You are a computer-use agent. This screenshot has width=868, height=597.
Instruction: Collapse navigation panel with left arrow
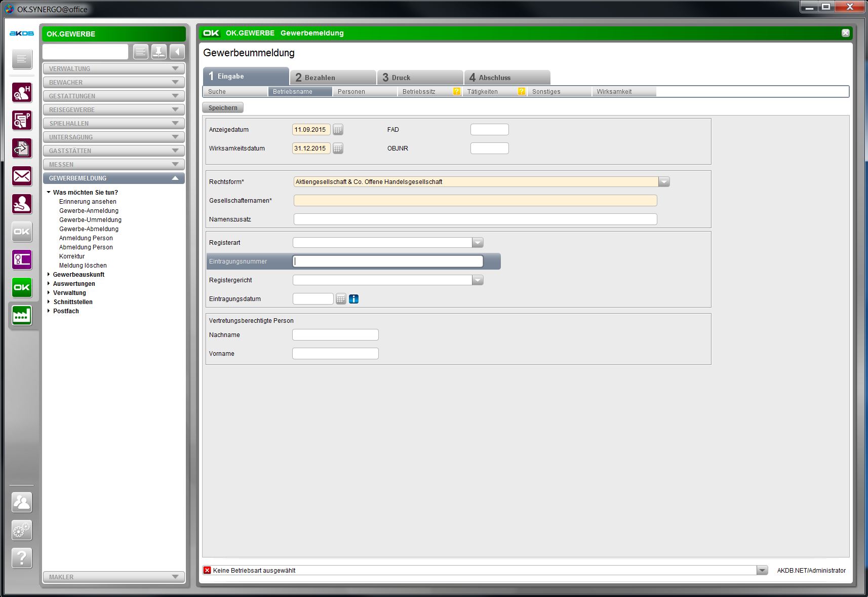click(x=177, y=52)
